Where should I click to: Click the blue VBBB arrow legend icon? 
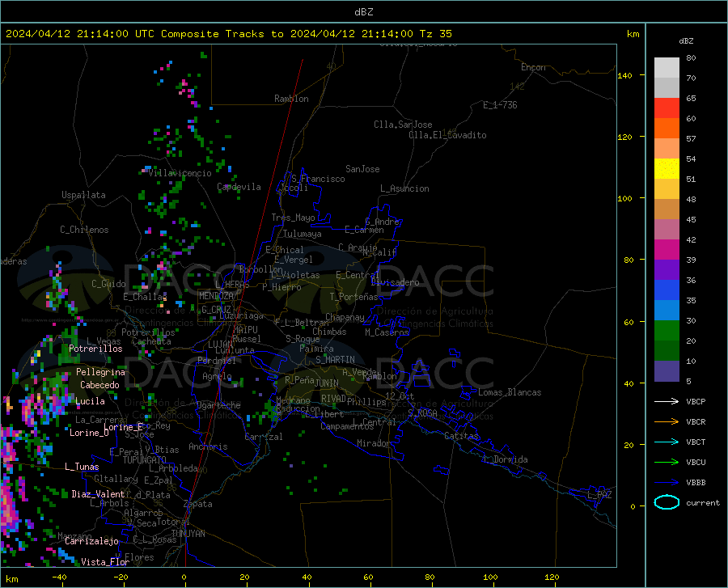click(x=667, y=483)
